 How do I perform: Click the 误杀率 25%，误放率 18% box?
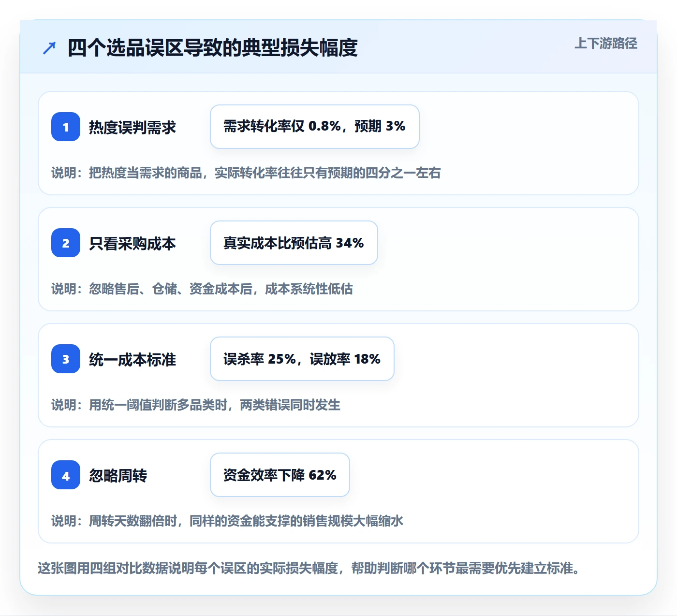coord(302,359)
